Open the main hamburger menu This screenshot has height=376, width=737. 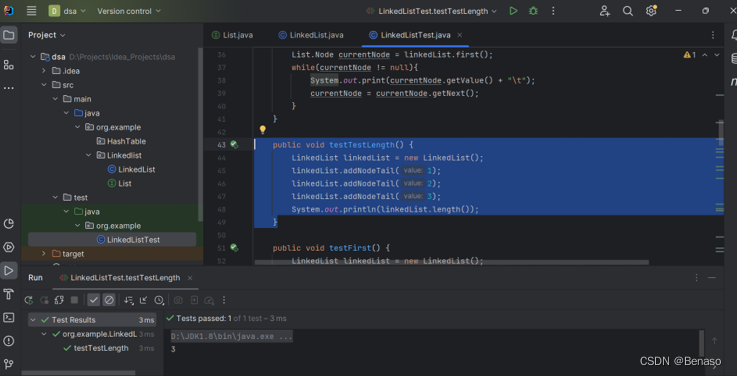(x=31, y=11)
